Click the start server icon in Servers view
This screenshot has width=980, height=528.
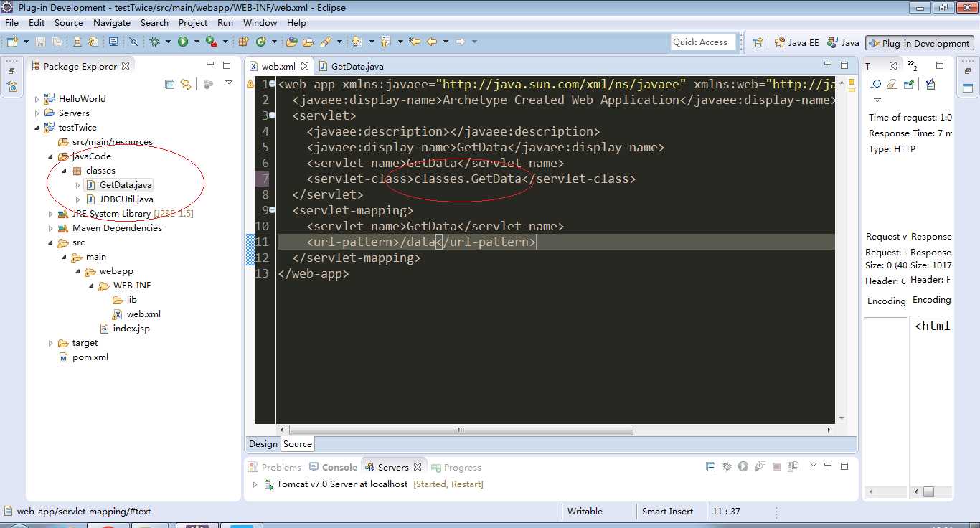743,466
